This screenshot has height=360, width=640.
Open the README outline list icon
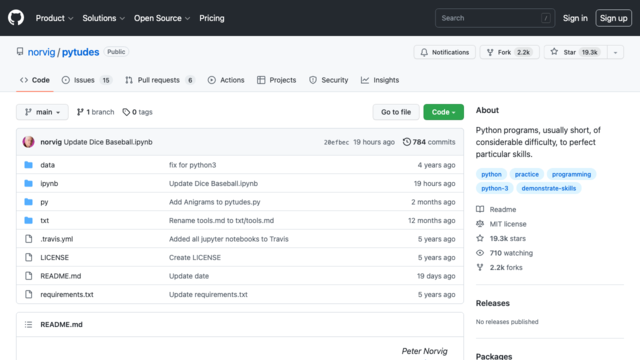[29, 324]
